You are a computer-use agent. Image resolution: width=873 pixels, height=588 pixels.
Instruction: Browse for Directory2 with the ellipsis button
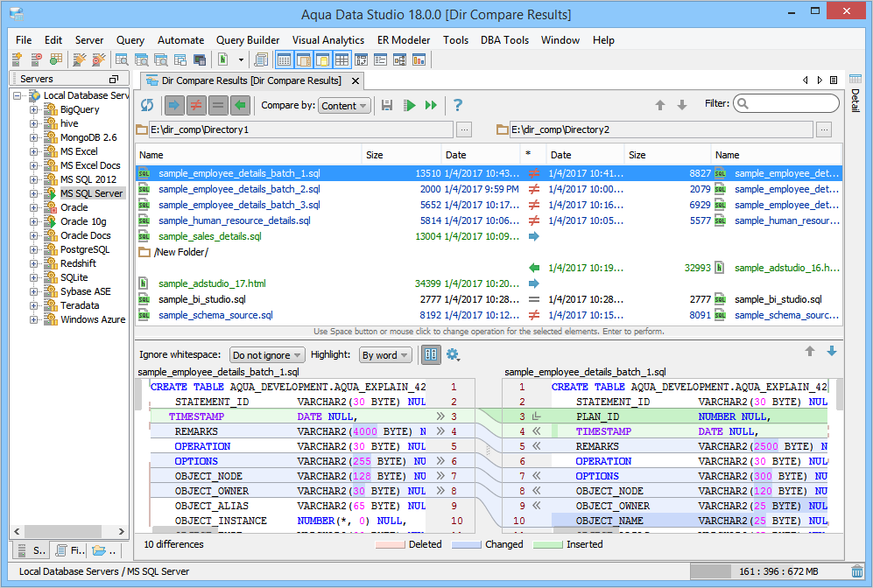pos(824,129)
